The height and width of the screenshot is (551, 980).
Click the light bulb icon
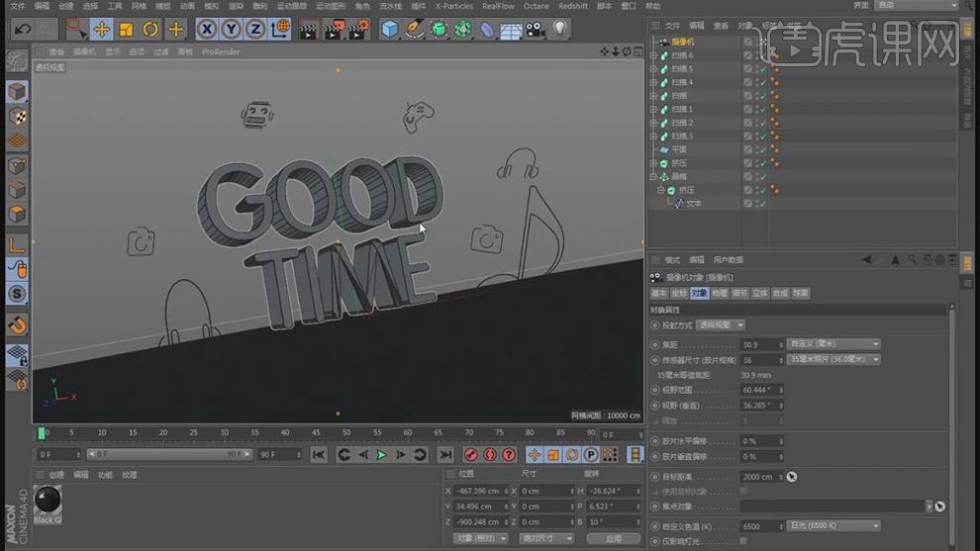[x=560, y=29]
